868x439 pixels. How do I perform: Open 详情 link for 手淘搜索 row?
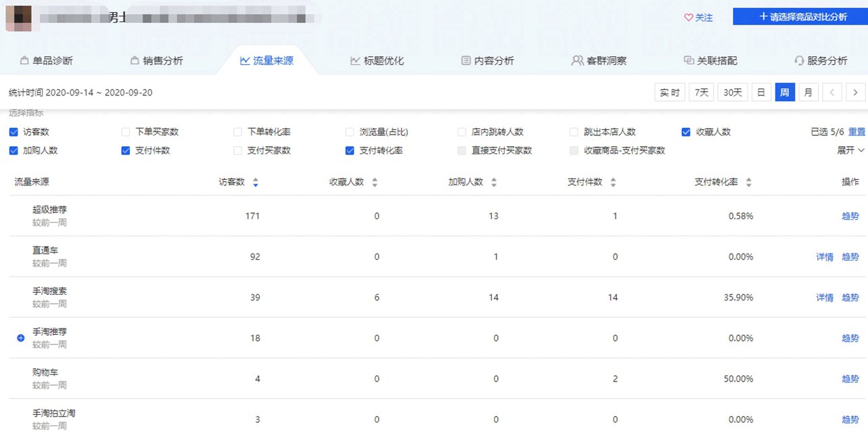click(x=824, y=298)
